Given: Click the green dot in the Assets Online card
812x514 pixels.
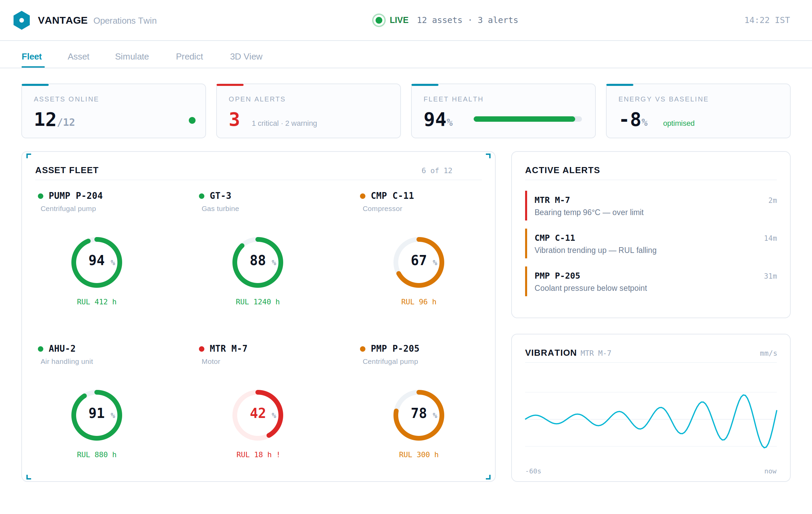Looking at the screenshot, I should (192, 120).
